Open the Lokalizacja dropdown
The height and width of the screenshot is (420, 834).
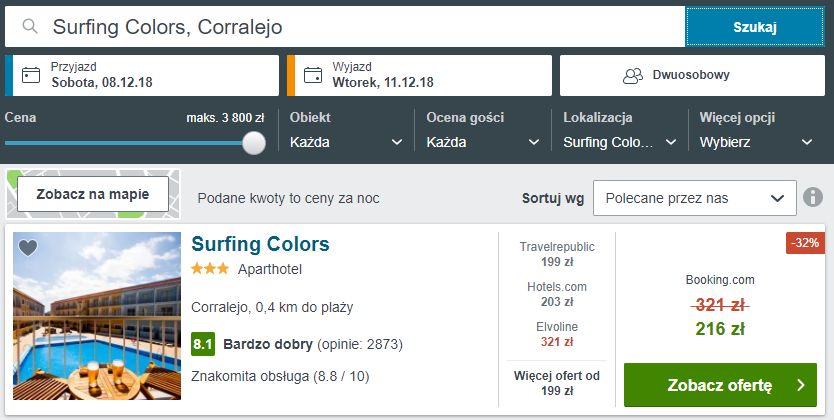pos(620,142)
